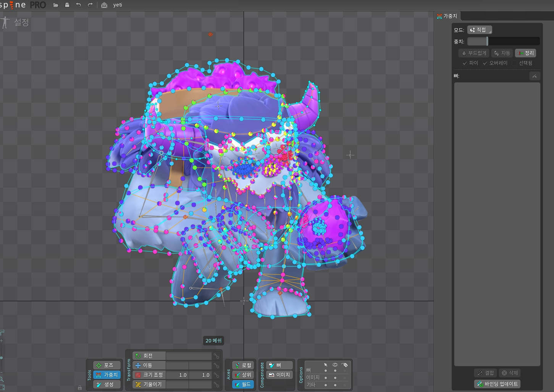Click the 회전 rotation value field

pos(189,356)
